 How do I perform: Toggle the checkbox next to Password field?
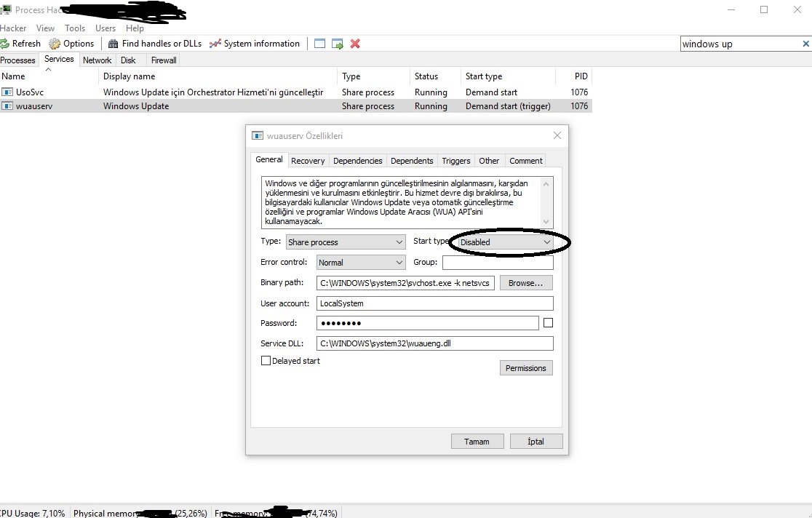[x=548, y=323]
